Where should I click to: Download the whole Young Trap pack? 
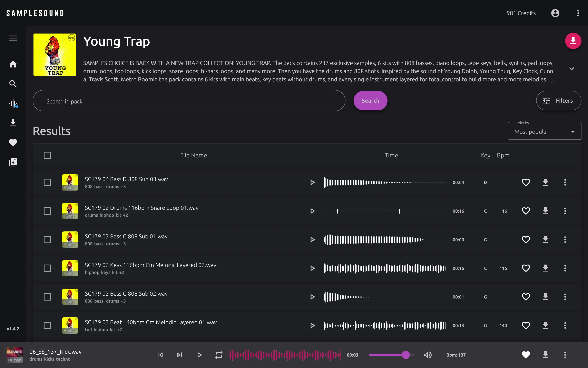click(x=573, y=41)
